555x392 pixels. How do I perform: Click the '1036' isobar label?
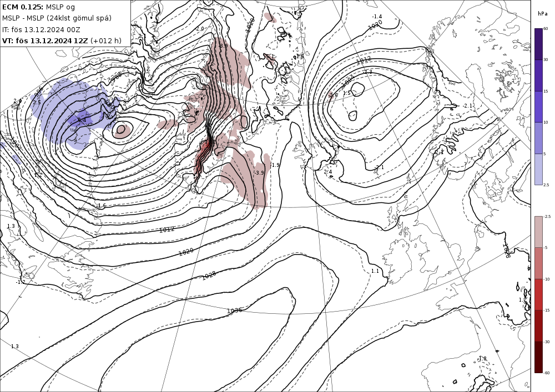(x=234, y=310)
